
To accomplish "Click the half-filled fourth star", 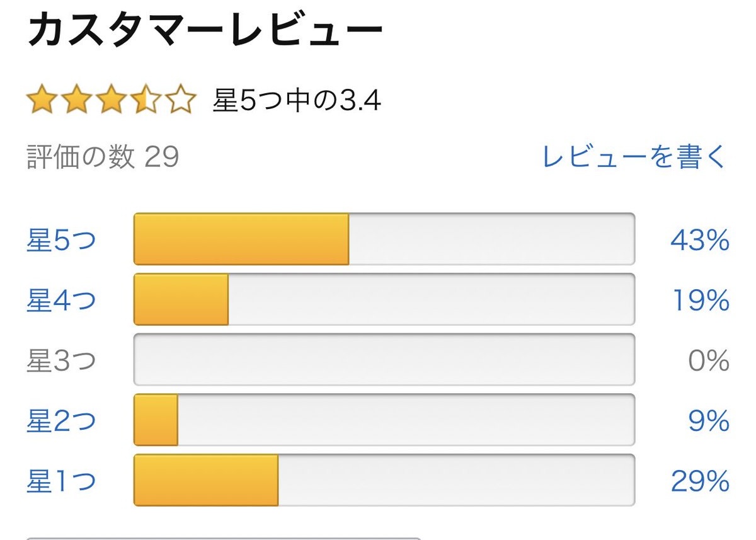I will click(x=146, y=101).
